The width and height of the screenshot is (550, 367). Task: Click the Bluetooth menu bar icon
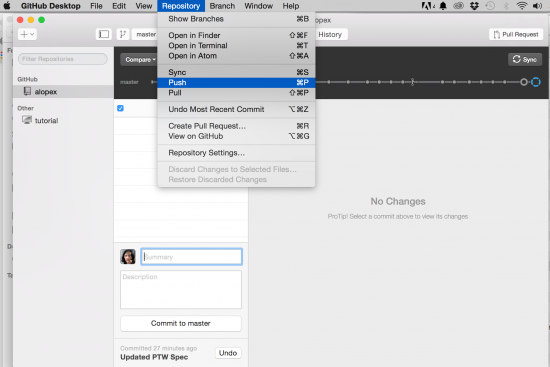pos(506,6)
